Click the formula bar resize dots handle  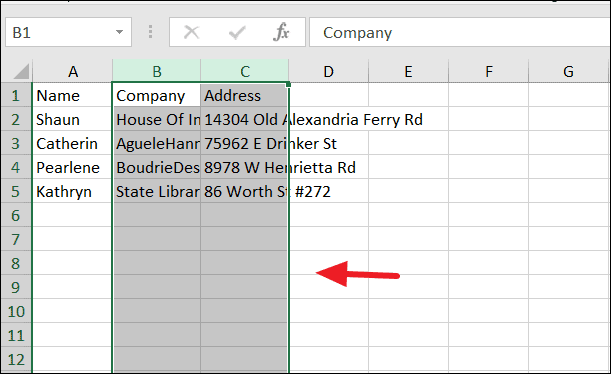pos(150,32)
